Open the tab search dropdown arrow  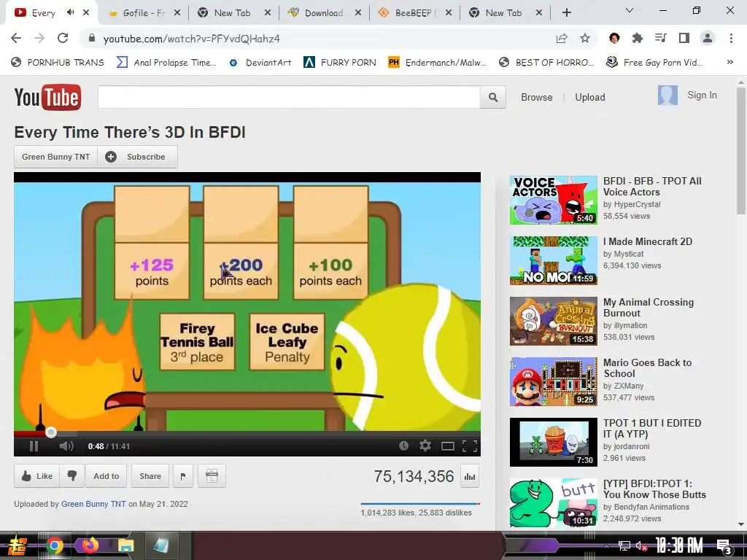point(630,10)
